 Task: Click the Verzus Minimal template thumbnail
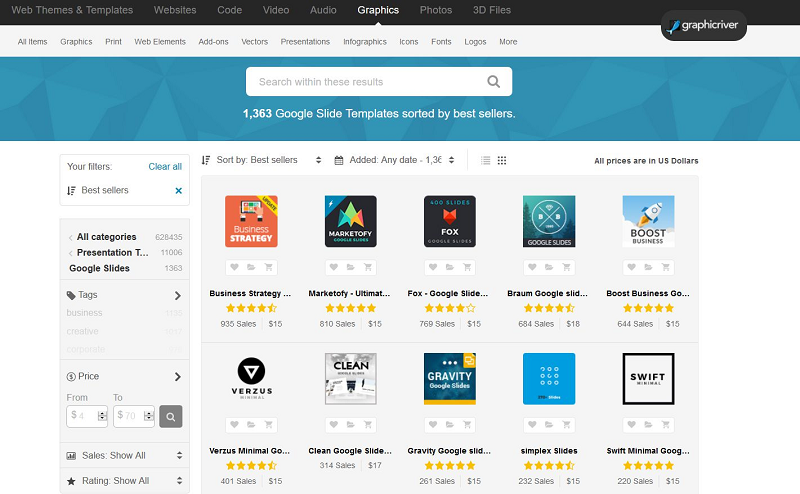pos(251,378)
